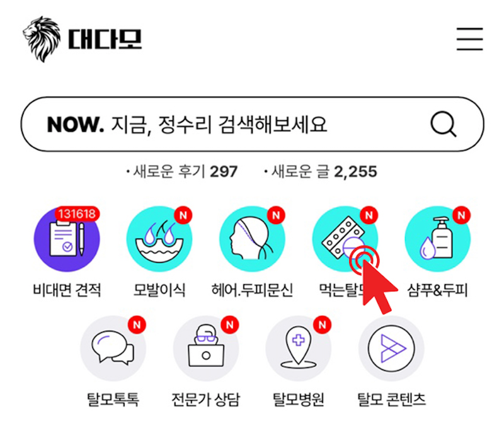View 새로운 후기 297 count link
The width and height of the screenshot is (504, 425).
(x=182, y=171)
